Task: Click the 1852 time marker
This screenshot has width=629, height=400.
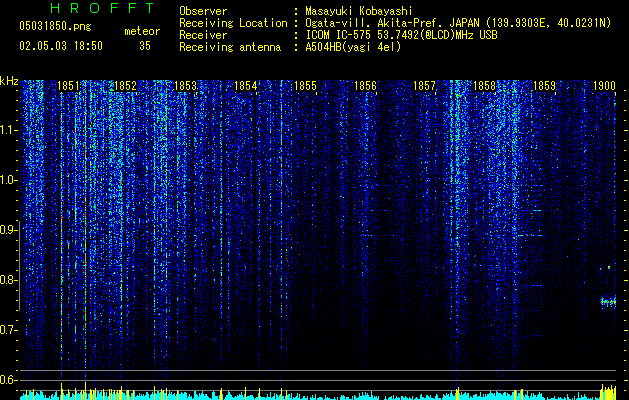Action: (126, 86)
